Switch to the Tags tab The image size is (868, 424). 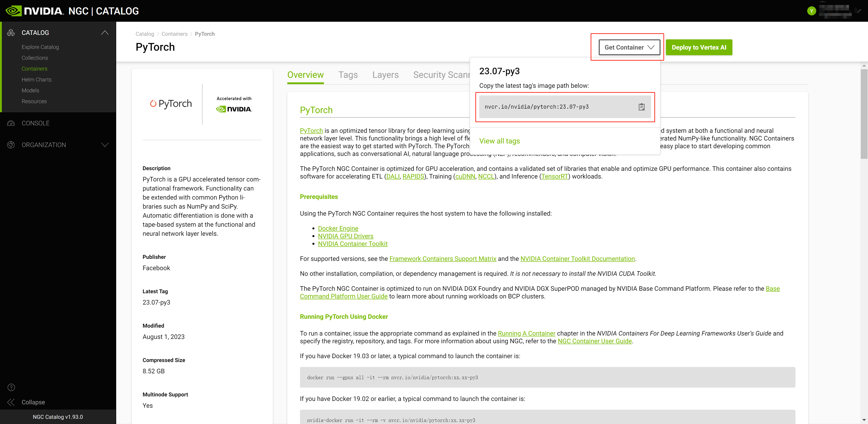[x=348, y=75]
